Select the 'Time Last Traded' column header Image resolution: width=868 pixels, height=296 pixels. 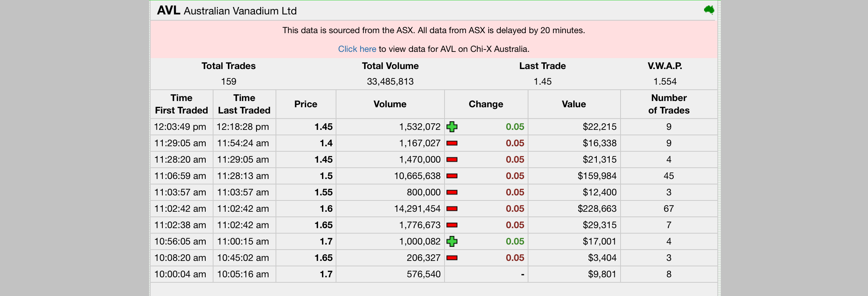click(x=244, y=104)
